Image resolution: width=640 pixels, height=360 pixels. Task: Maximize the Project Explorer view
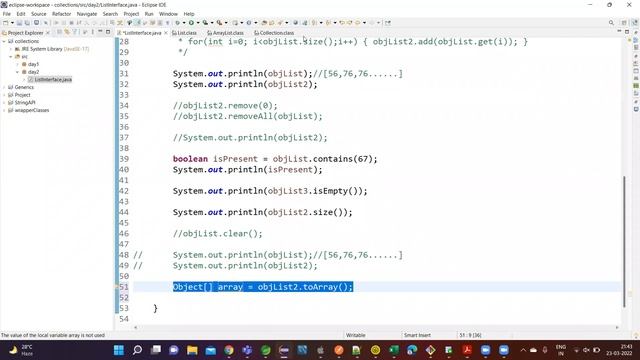(108, 32)
